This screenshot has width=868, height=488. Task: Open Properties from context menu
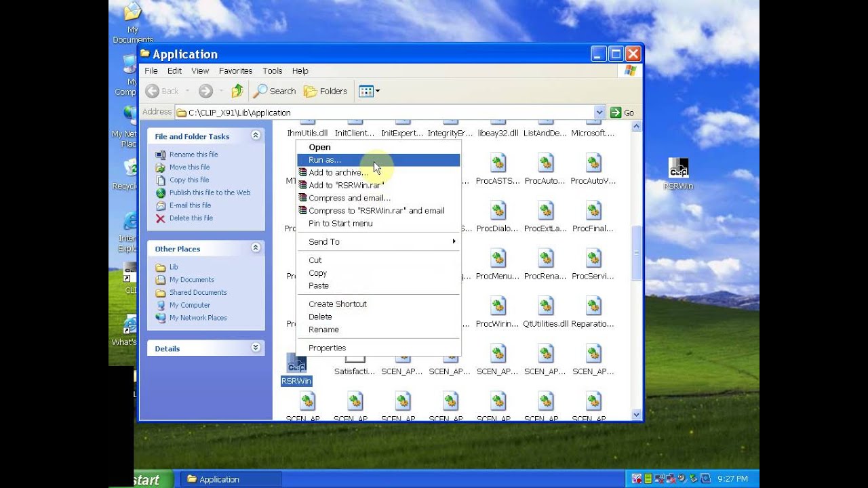click(x=378, y=348)
